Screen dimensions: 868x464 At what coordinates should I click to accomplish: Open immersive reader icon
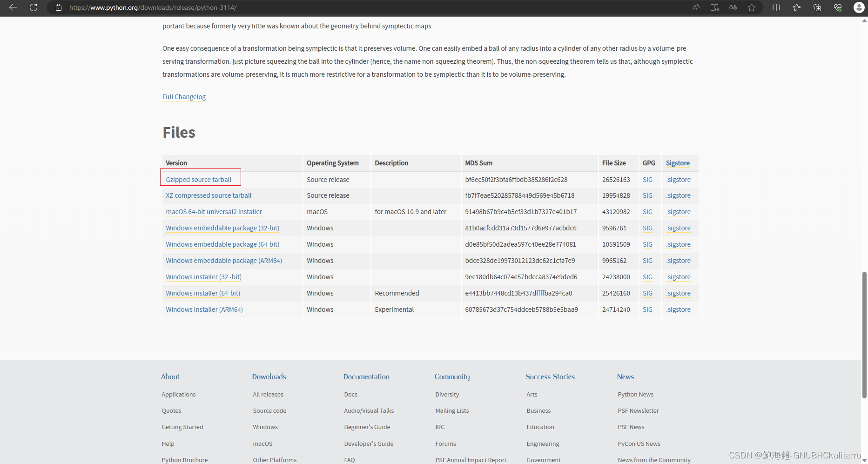tap(714, 7)
